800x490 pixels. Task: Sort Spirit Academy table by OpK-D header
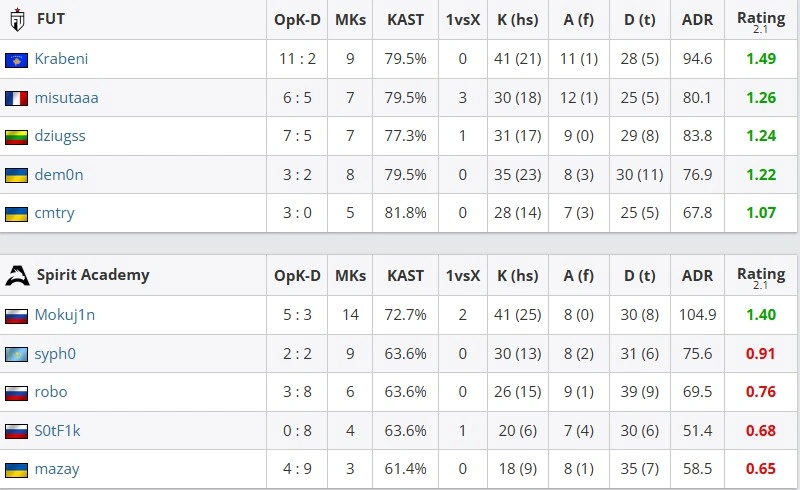point(297,276)
